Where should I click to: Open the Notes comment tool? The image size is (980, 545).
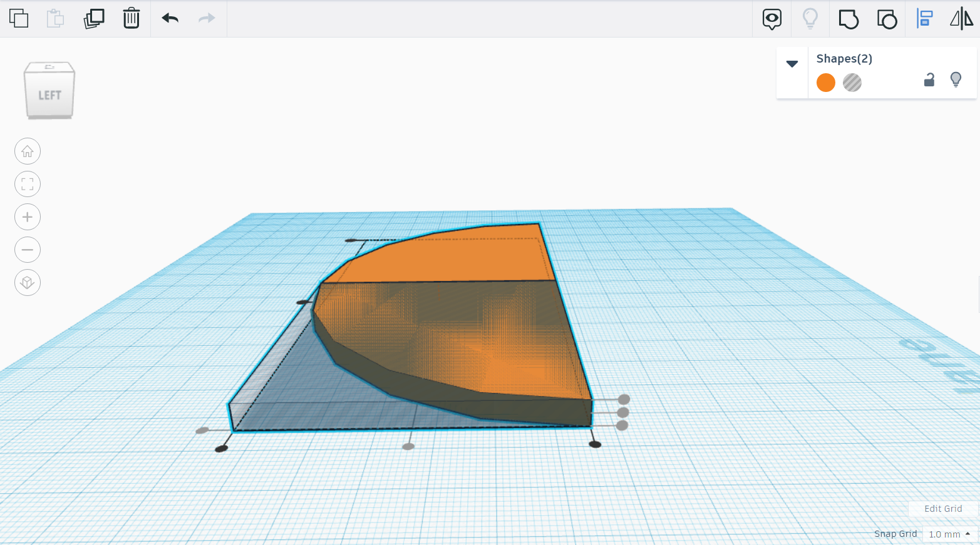point(772,19)
